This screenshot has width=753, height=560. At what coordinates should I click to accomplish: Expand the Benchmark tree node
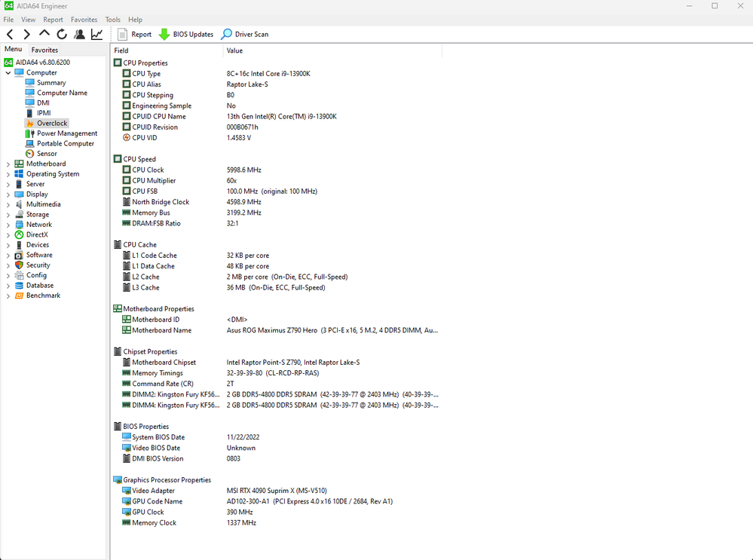(x=8, y=296)
